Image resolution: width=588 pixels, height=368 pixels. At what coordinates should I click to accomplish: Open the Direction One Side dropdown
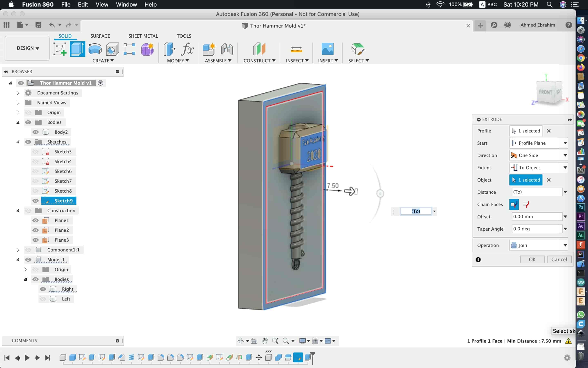pyautogui.click(x=538, y=155)
